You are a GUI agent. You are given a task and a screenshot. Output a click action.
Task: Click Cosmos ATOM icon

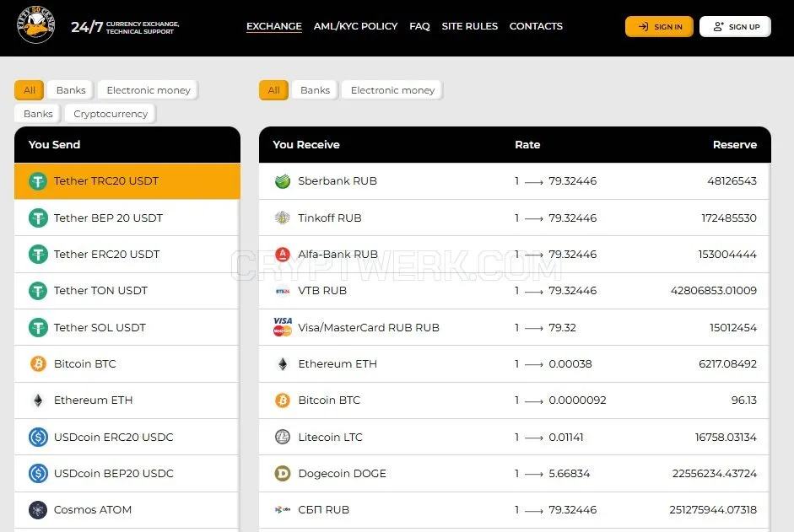[x=38, y=510]
